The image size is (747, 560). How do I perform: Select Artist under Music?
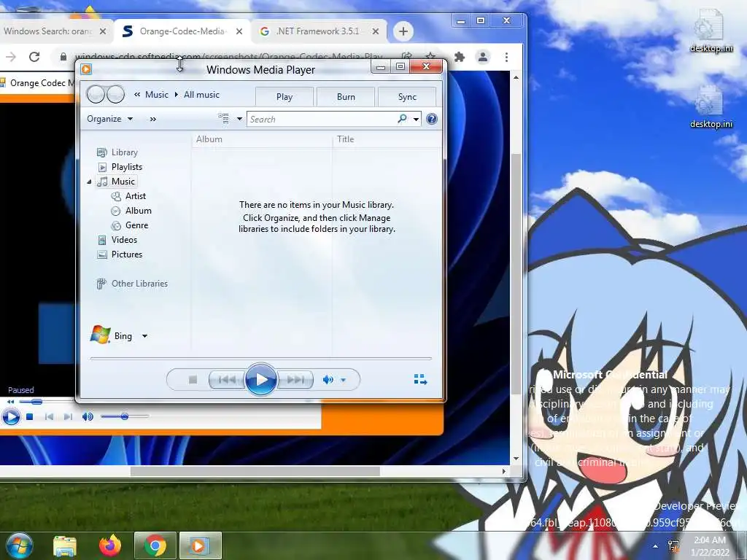click(128, 195)
